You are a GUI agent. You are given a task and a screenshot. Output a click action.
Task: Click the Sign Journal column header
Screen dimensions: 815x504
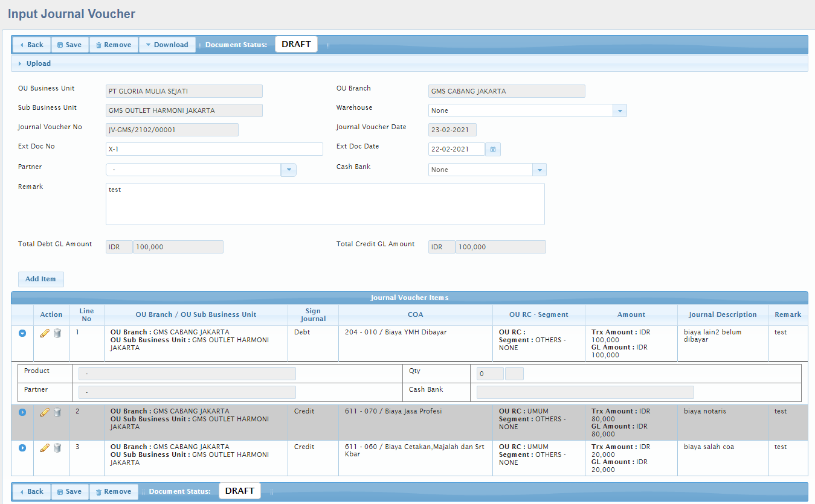[313, 314]
